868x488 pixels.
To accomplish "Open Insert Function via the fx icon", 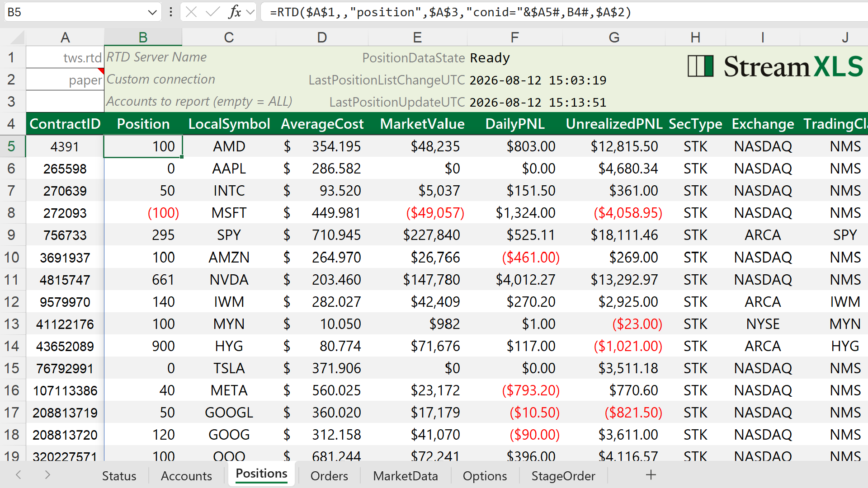I will [235, 12].
